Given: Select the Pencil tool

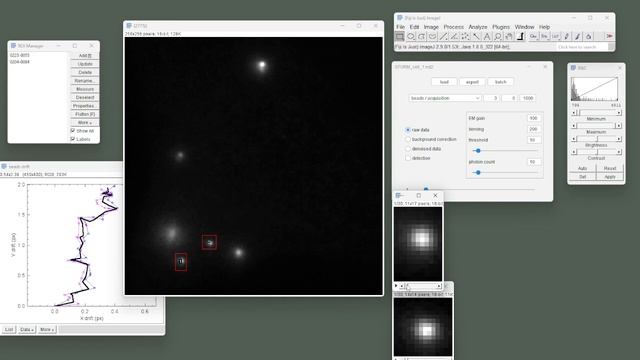Looking at the screenshot, I should [567, 37].
